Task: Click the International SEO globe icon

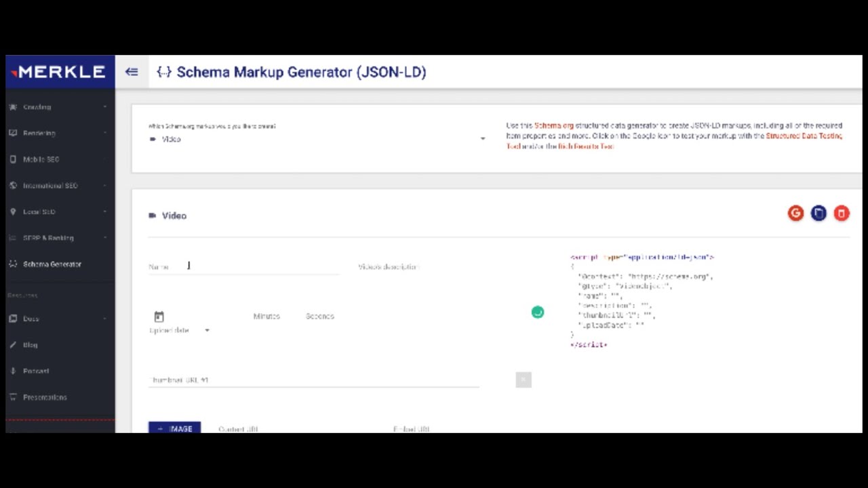Action: (13, 186)
